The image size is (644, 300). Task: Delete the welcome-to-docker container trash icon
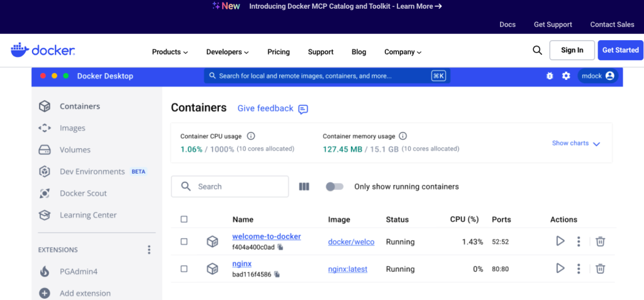[600, 242]
